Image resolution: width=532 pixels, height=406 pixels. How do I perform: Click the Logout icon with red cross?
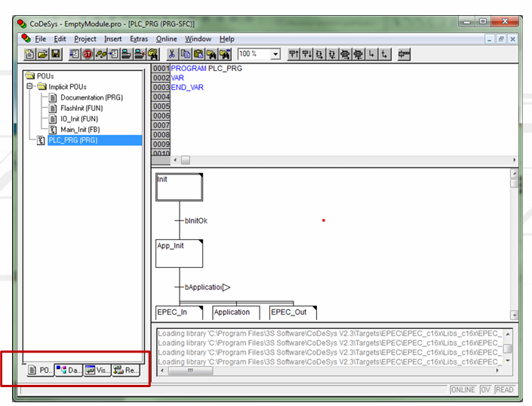[140, 54]
